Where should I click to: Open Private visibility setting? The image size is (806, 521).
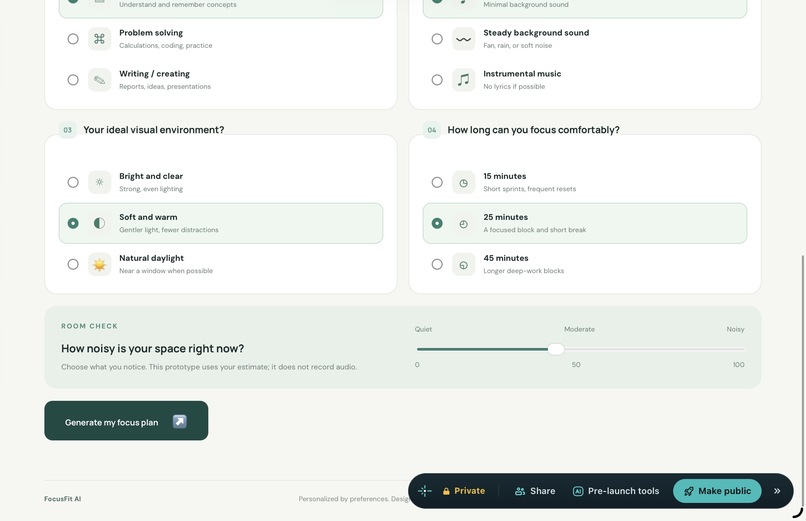[464, 491]
